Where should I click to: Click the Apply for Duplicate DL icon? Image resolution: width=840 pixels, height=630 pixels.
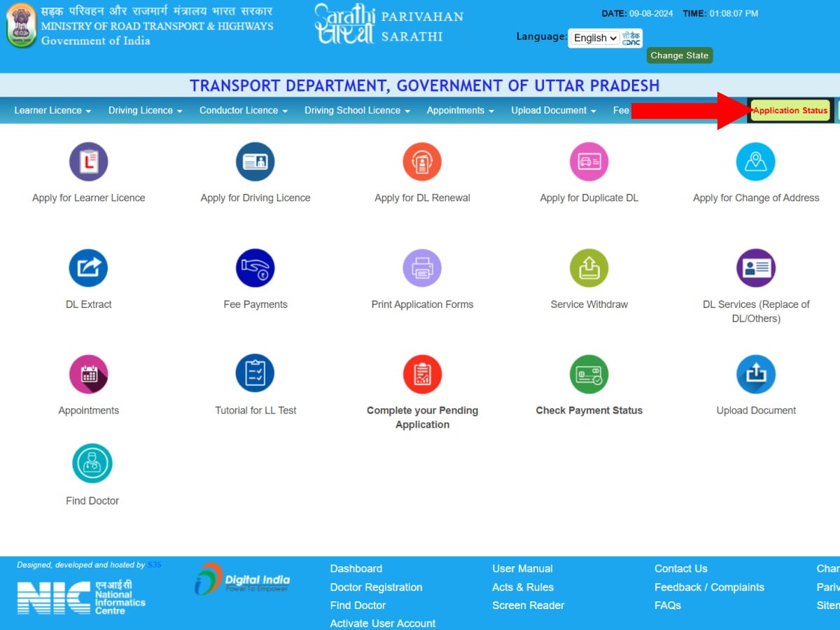point(589,162)
